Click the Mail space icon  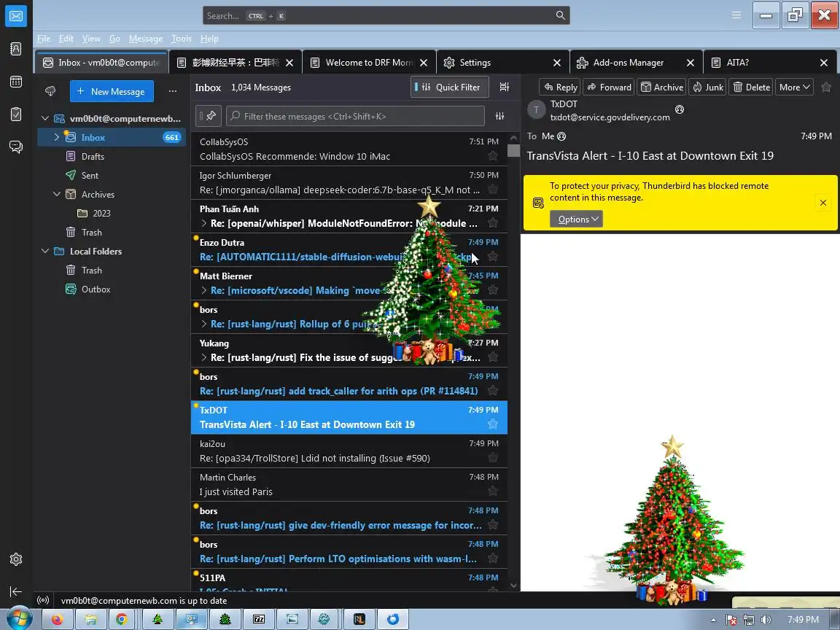(16, 16)
